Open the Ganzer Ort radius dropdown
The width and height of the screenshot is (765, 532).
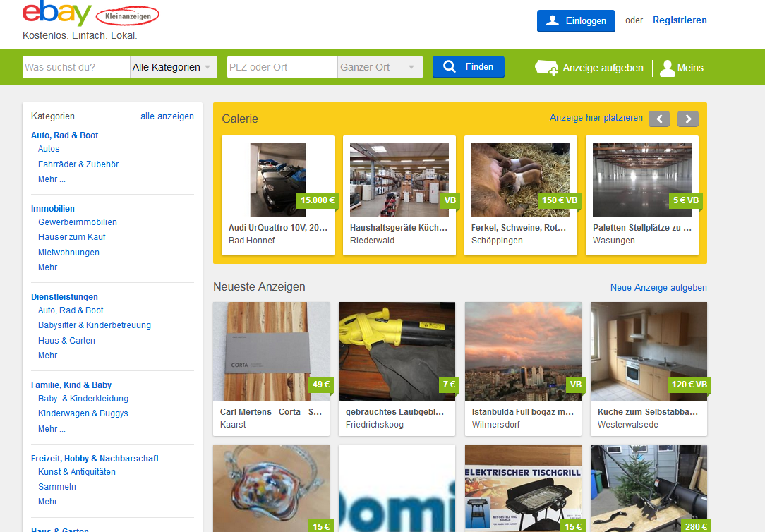click(x=380, y=67)
